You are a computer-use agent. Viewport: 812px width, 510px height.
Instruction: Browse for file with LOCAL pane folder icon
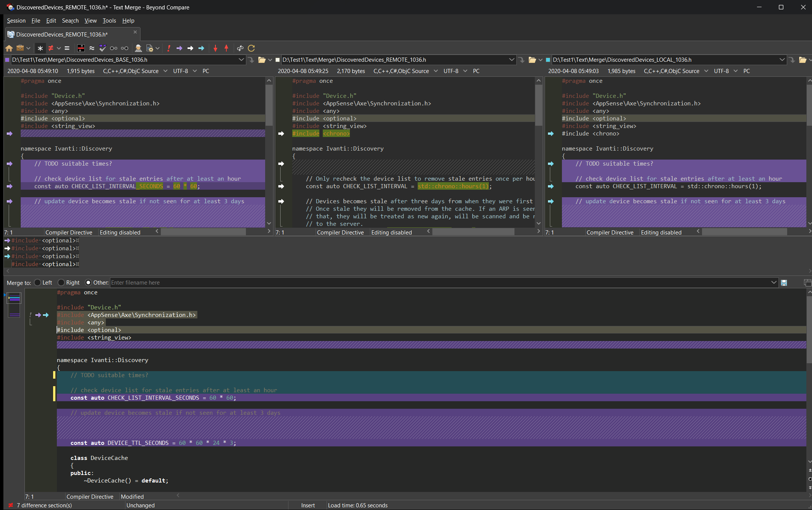[803, 59]
